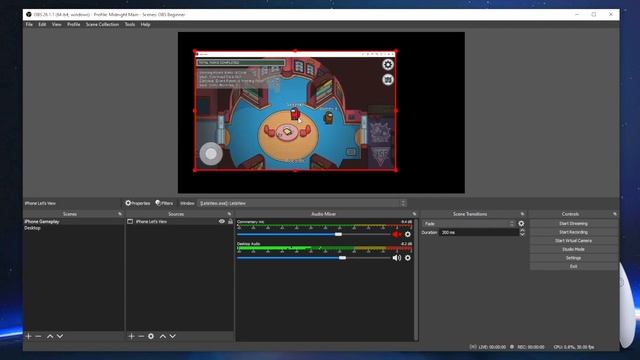Image resolution: width=640 pixels, height=360 pixels.
Task: Move scene down in Scenes panel
Action: (x=60, y=336)
